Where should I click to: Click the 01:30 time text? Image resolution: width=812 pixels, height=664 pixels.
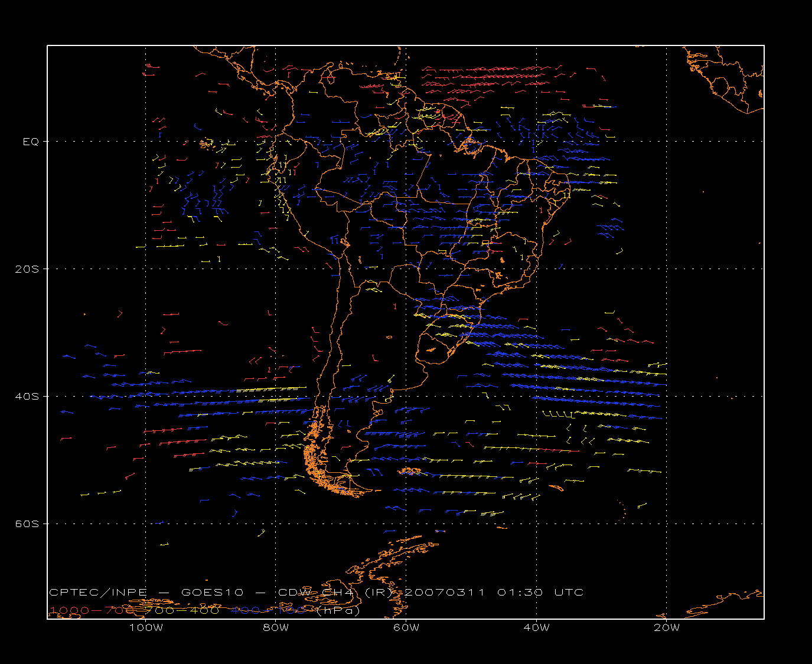(520, 592)
